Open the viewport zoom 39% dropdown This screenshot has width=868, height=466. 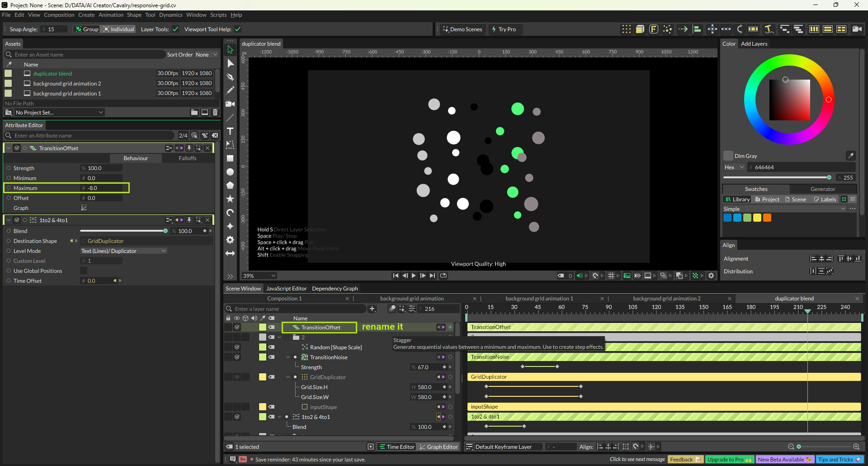[x=259, y=276]
